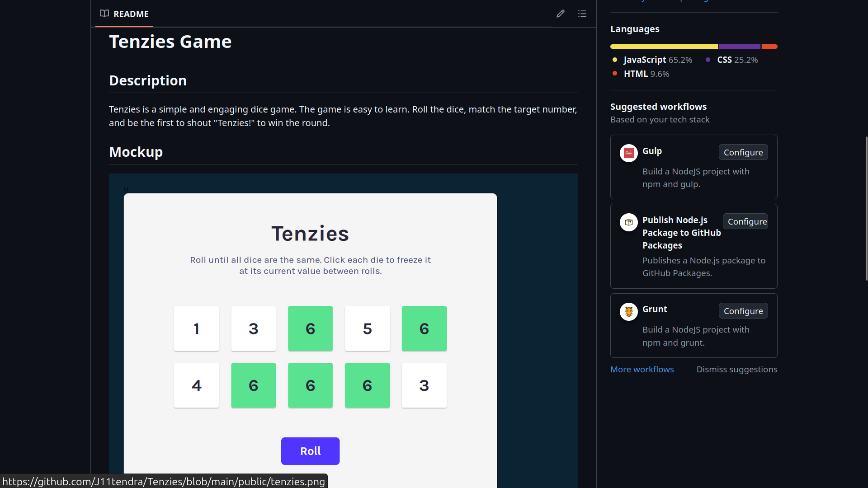Image resolution: width=868 pixels, height=488 pixels.
Task: Click the pencil edit README icon
Action: [561, 14]
